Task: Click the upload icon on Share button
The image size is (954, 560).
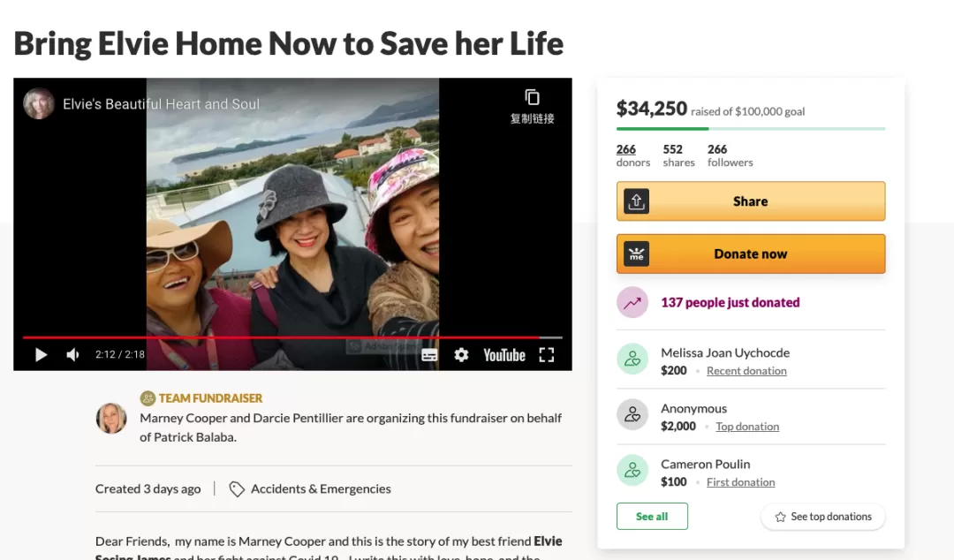Action: tap(636, 201)
